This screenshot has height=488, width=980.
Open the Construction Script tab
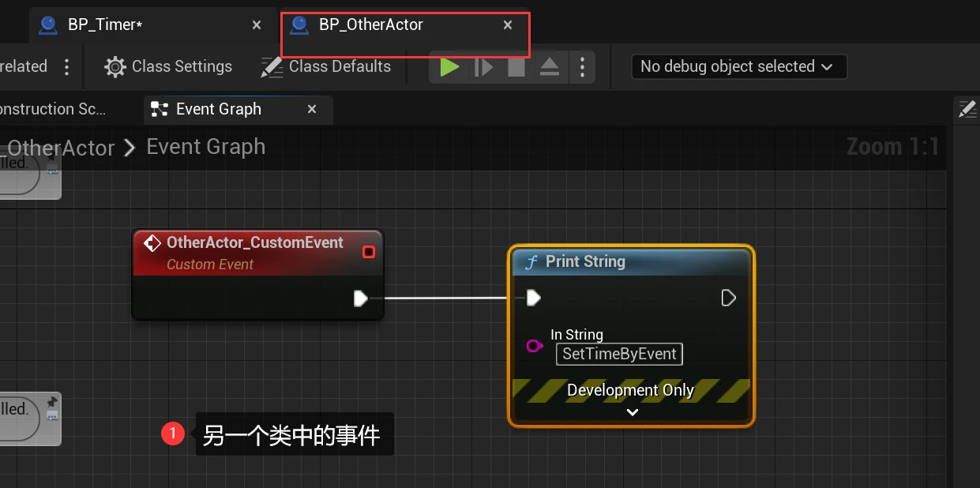[x=54, y=109]
